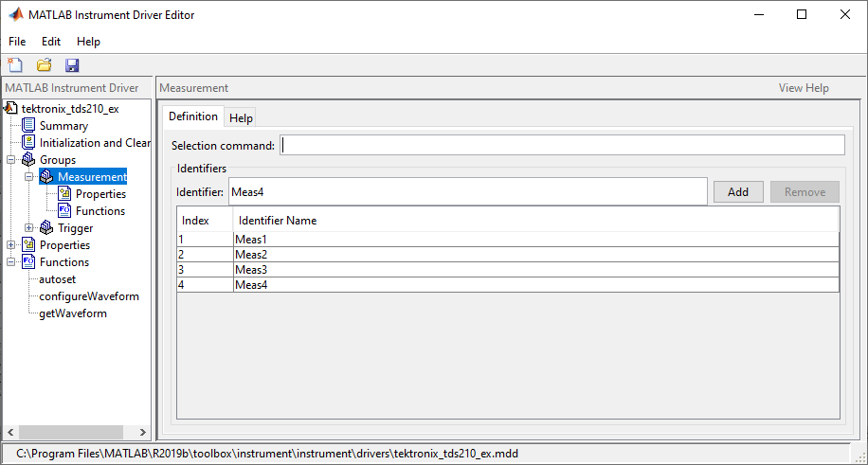Image resolution: width=868 pixels, height=465 pixels.
Task: Open the File menu
Action: 17,42
